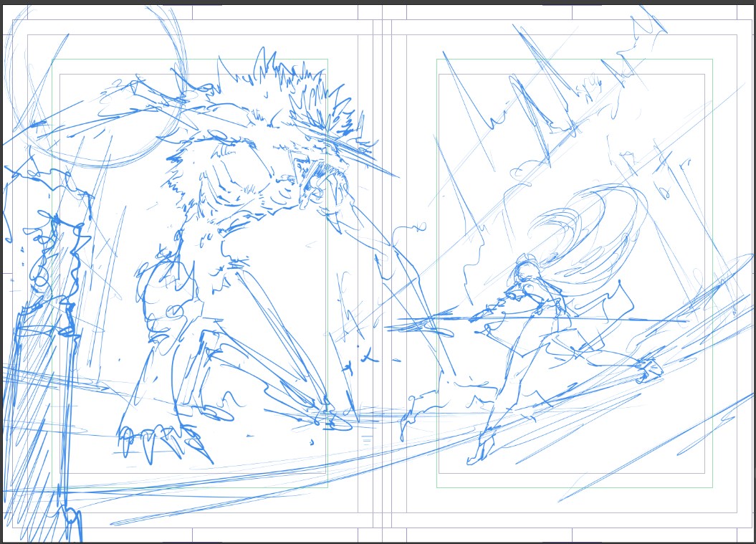Click the beast's clawed foot on left page
This screenshot has height=544, width=756.
pos(164,443)
